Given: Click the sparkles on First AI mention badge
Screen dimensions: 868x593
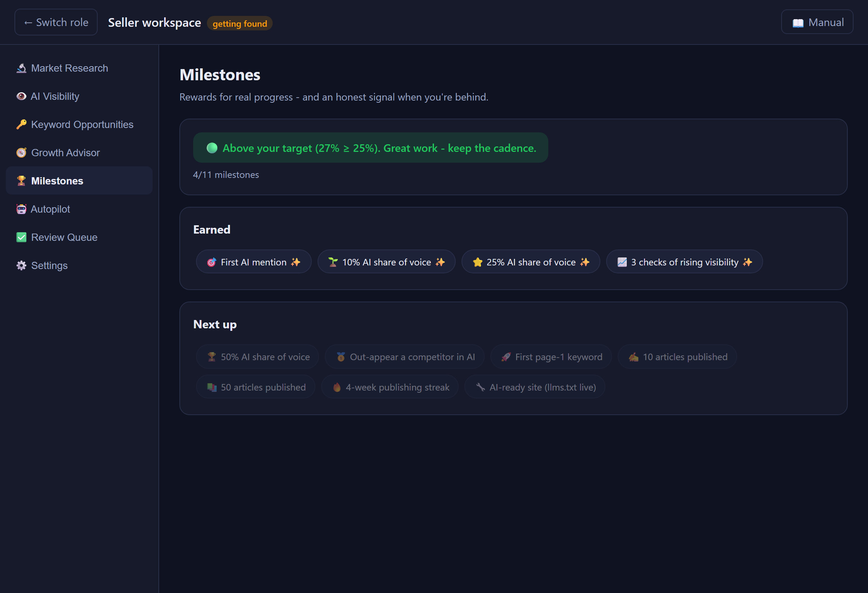Looking at the screenshot, I should click(295, 262).
